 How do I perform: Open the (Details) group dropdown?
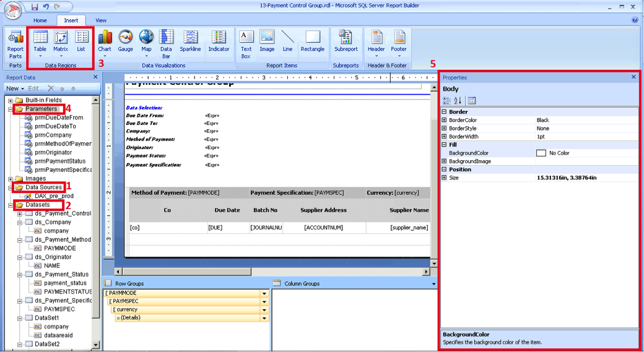264,318
